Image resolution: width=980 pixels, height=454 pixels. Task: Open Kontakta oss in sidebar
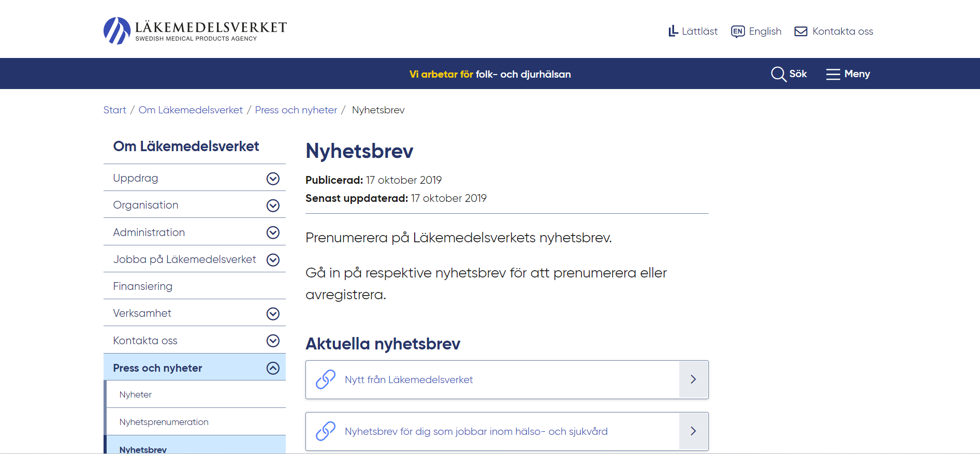tap(145, 341)
